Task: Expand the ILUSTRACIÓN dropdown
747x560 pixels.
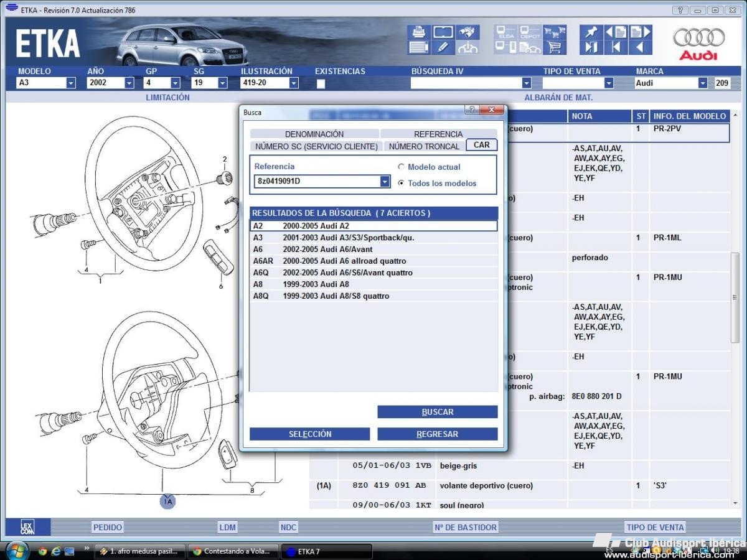Action: [x=294, y=83]
